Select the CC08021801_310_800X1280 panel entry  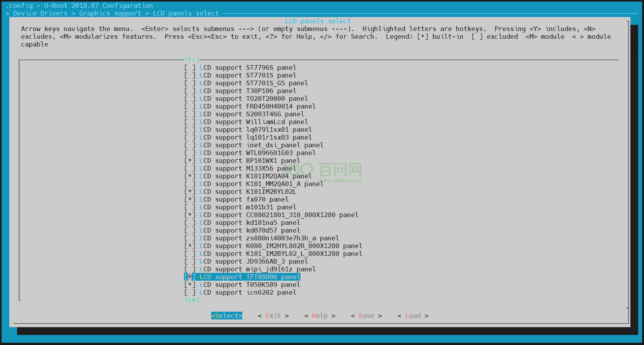(x=279, y=215)
